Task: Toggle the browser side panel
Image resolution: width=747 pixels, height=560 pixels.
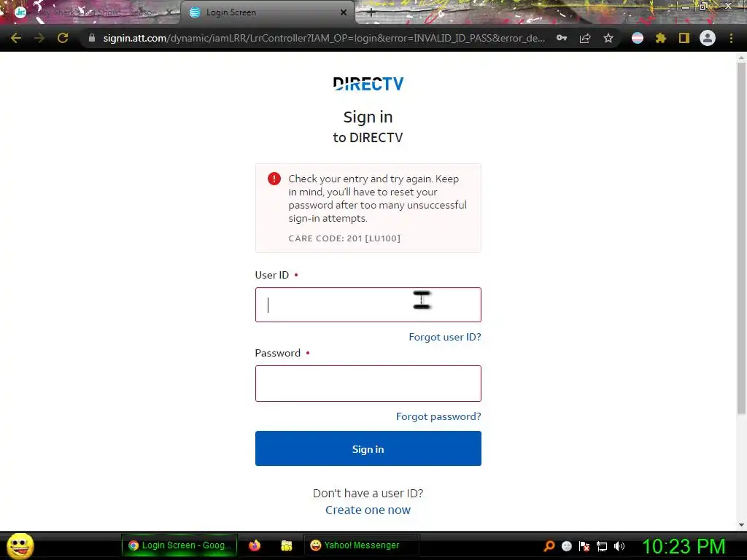Action: 684,38
